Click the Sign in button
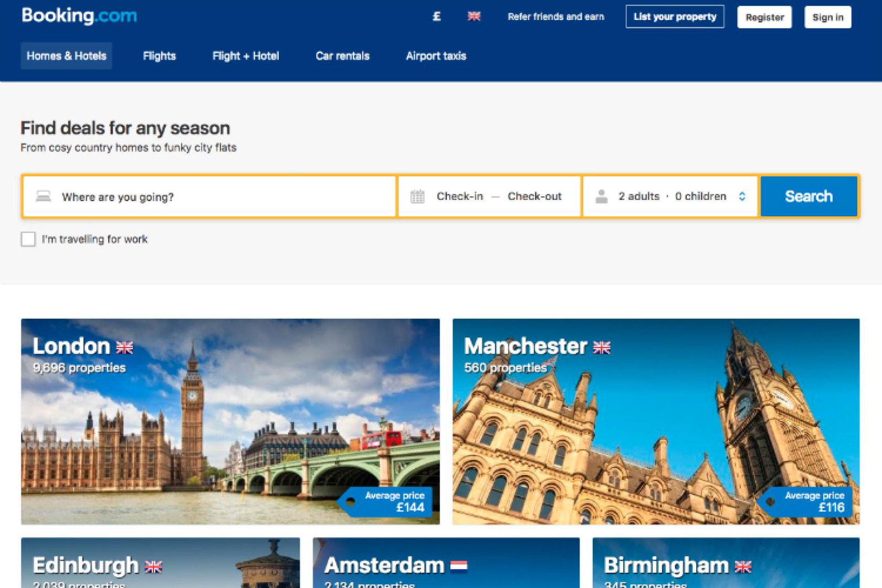This screenshot has width=882, height=588. click(828, 17)
